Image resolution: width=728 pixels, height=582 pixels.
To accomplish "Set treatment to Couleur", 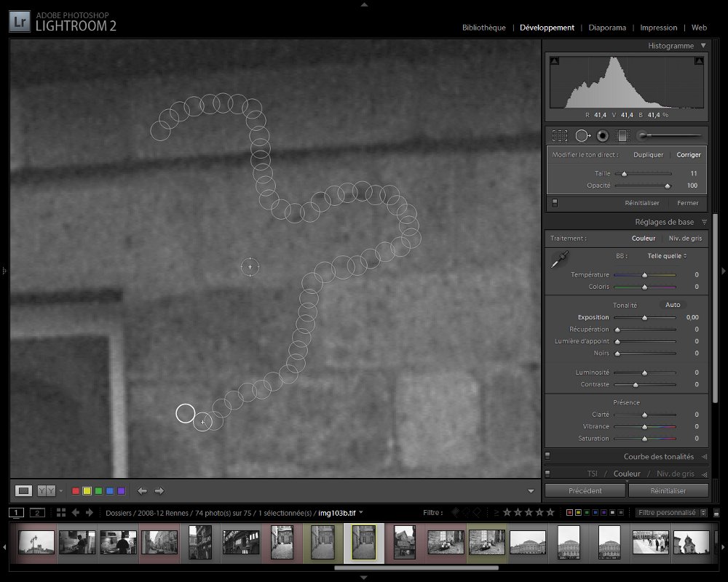I will coord(644,238).
